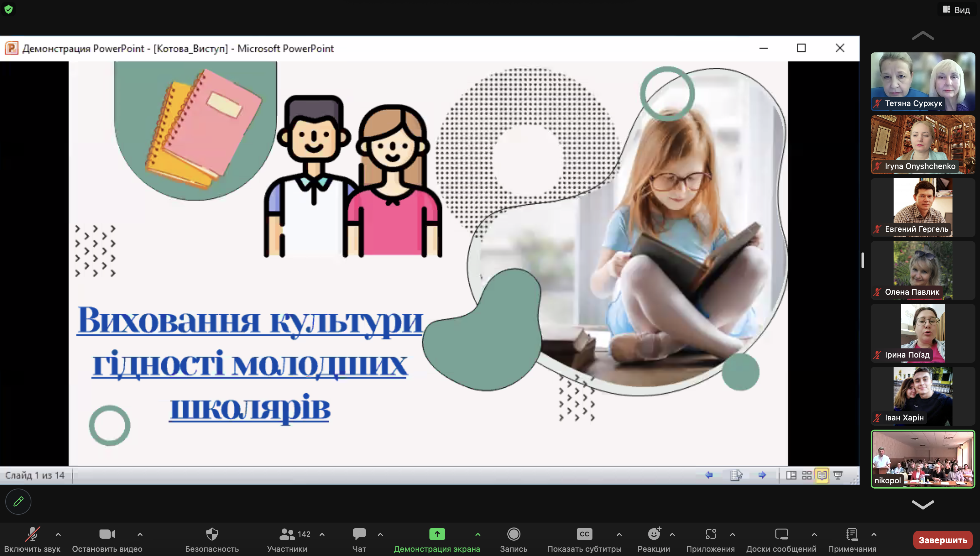The image size is (980, 556).
Task: Expand chat options arrow beside Чат
Action: coord(380,534)
